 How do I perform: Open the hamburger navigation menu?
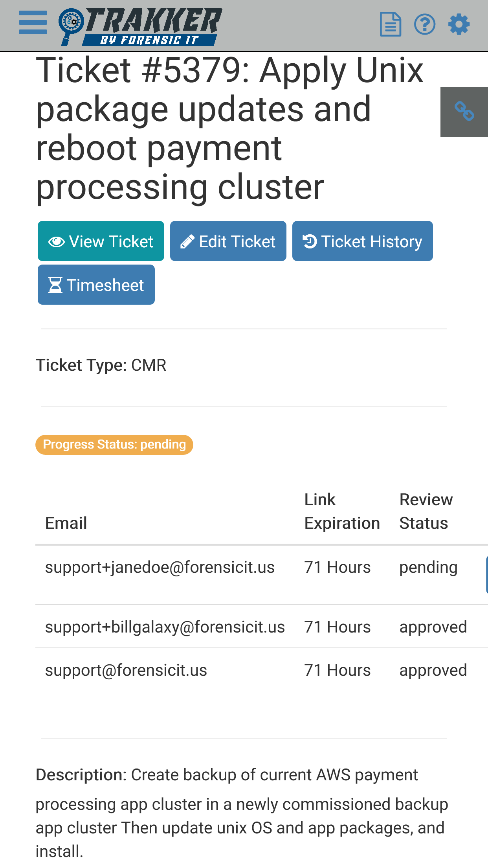[33, 23]
